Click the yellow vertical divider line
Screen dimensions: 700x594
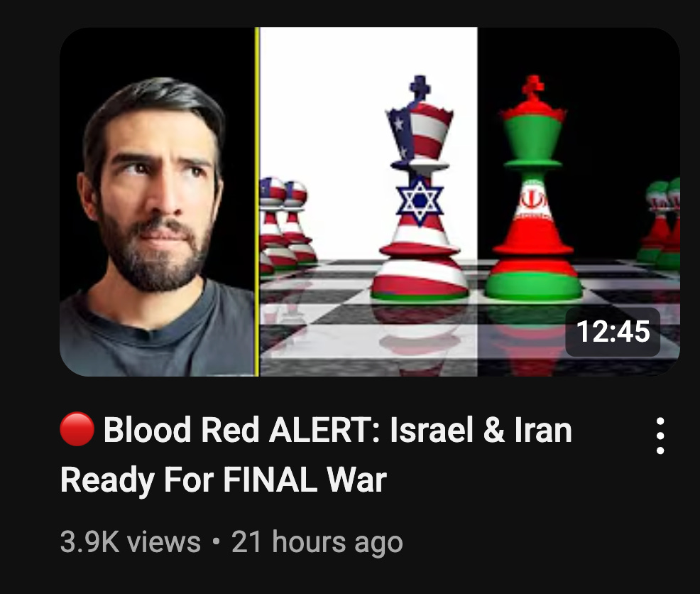click(x=257, y=202)
